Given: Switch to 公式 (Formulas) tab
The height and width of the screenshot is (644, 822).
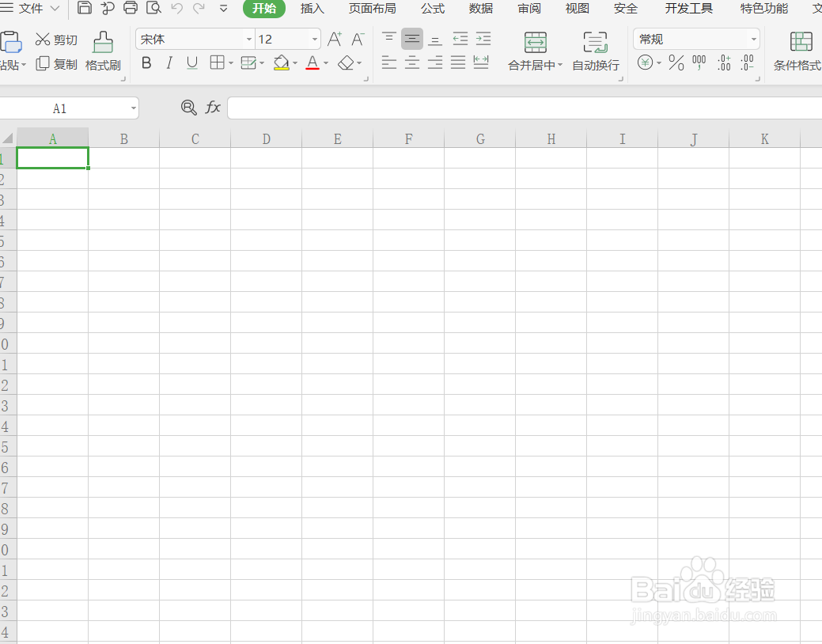Looking at the screenshot, I should click(x=433, y=9).
